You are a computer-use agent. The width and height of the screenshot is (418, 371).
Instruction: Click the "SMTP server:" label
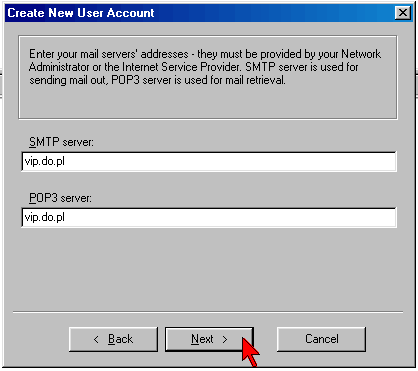pyautogui.click(x=61, y=142)
